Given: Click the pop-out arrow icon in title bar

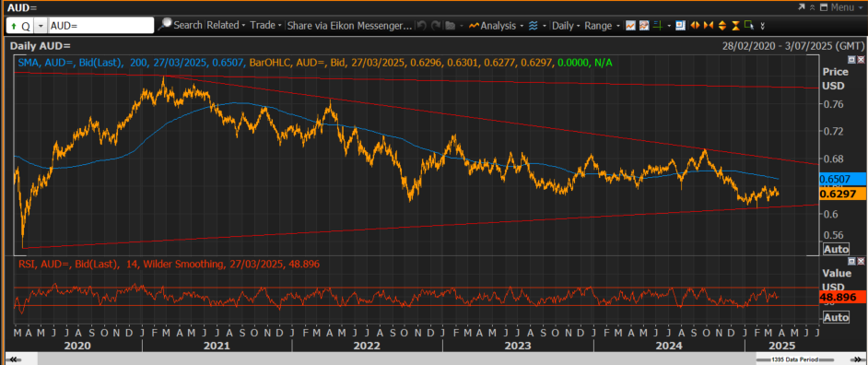Looking at the screenshot, I should [801, 6].
